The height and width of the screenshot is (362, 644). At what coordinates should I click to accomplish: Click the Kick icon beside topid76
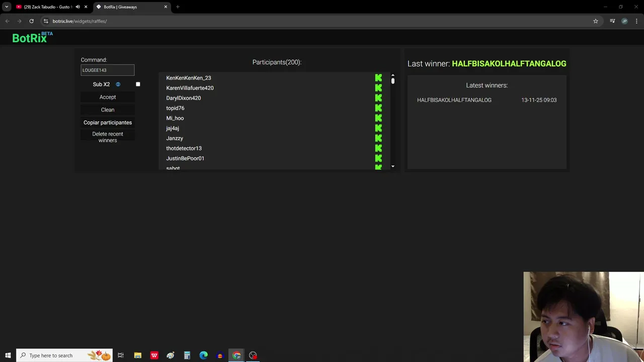(378, 108)
